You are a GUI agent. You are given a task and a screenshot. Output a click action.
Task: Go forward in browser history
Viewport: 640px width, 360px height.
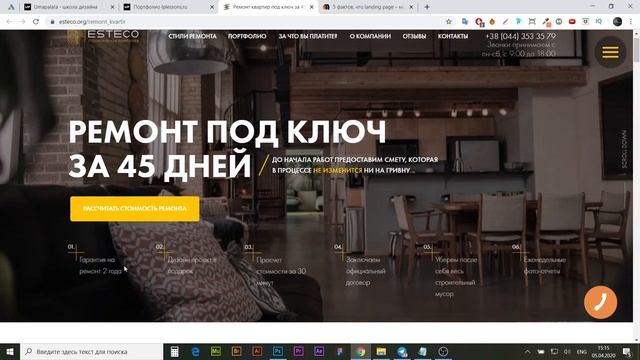22,22
